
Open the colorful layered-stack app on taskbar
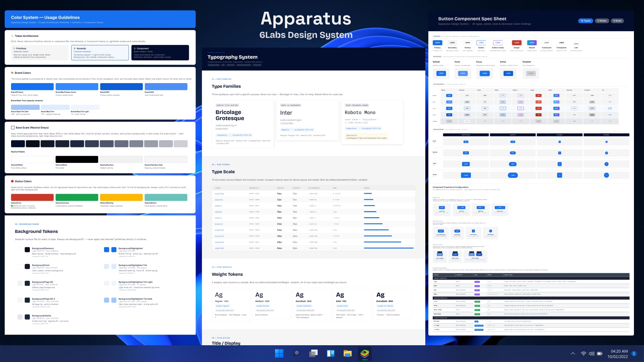coord(365,353)
